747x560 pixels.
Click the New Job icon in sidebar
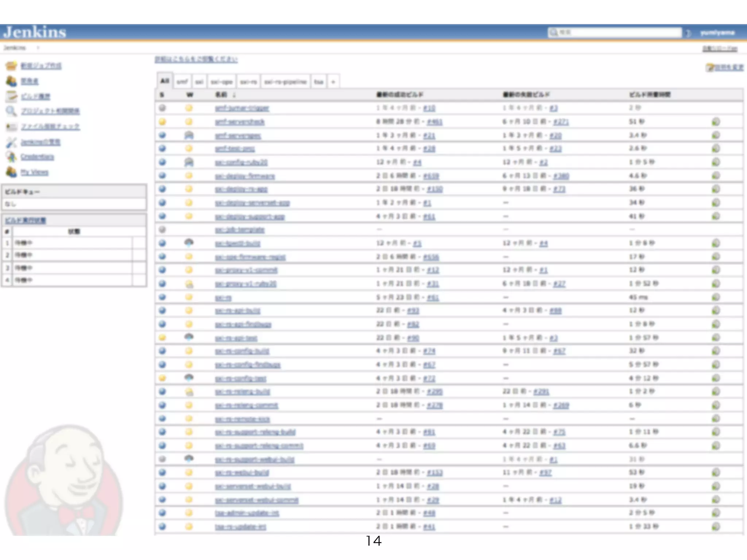coord(11,66)
